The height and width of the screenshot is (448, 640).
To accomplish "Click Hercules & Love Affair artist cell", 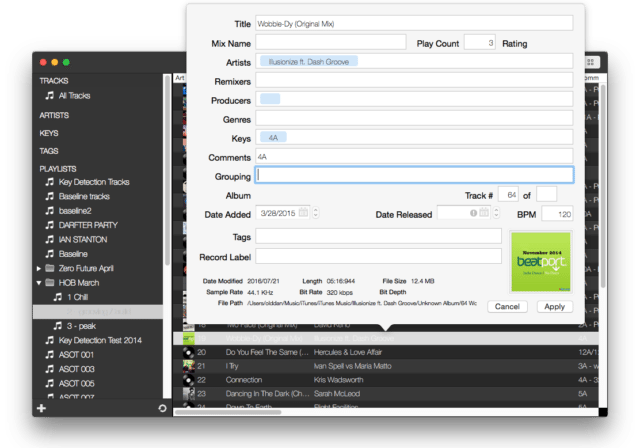I will [x=347, y=352].
